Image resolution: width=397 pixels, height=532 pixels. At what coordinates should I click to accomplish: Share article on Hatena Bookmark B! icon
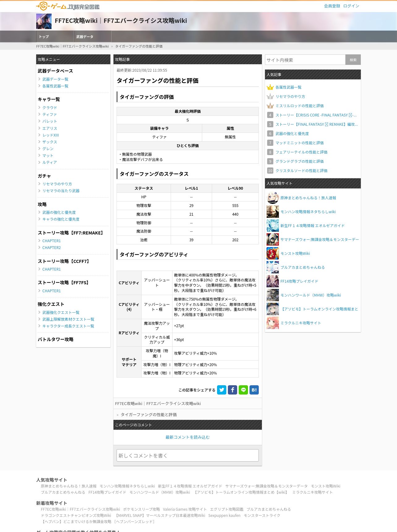[254, 390]
